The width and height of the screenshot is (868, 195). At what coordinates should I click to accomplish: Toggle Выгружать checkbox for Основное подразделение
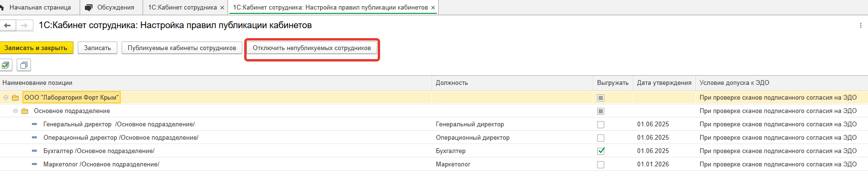(600, 111)
